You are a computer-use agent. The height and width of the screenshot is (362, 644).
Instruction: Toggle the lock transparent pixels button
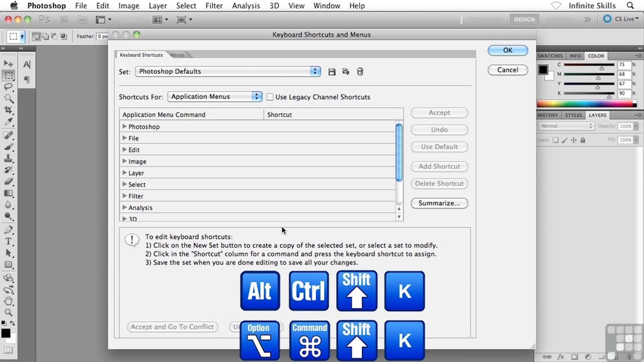pyautogui.click(x=555, y=140)
